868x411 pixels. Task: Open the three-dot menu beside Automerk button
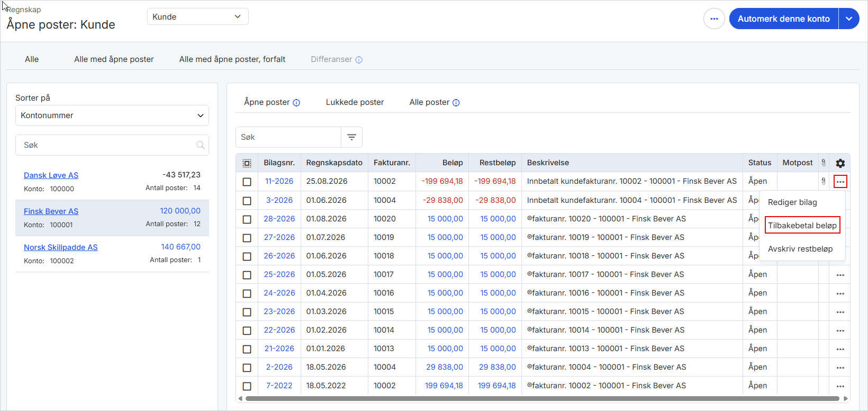coord(714,19)
